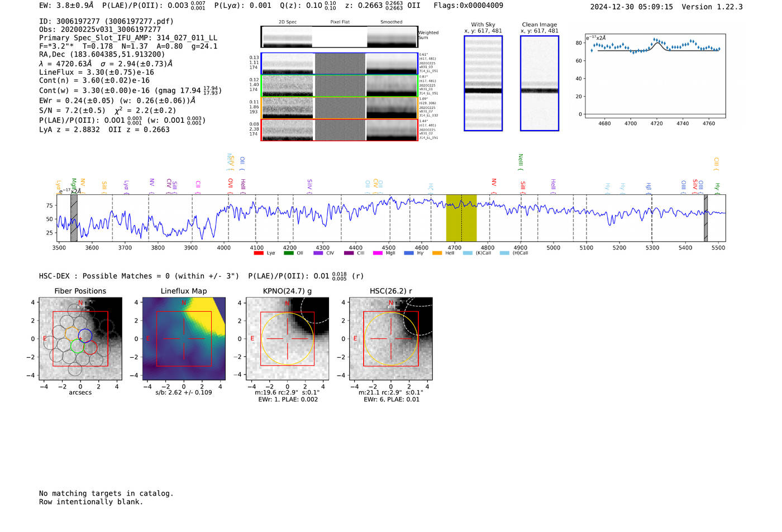Click the orange HeII legend swatch
This screenshot has width=782, height=532.
[x=437, y=253]
